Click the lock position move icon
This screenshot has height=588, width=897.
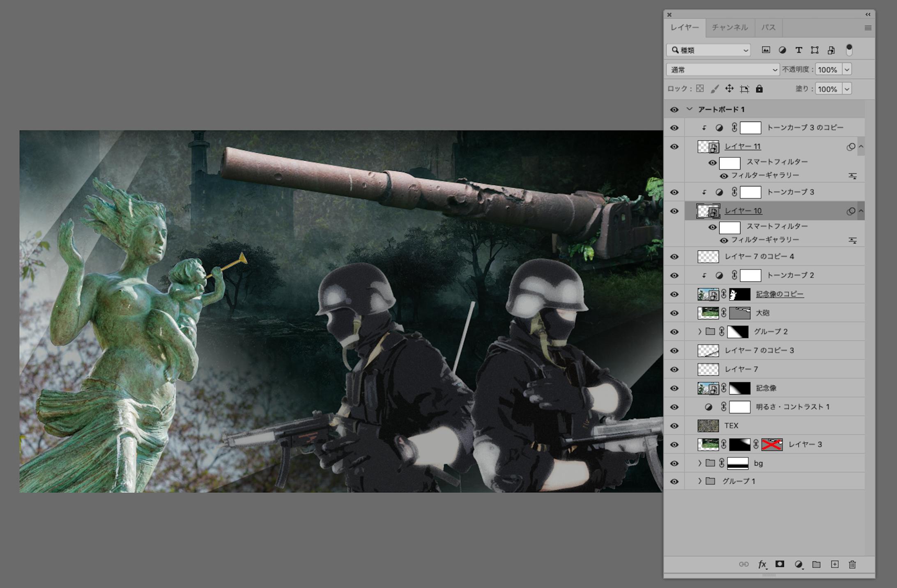pos(729,89)
